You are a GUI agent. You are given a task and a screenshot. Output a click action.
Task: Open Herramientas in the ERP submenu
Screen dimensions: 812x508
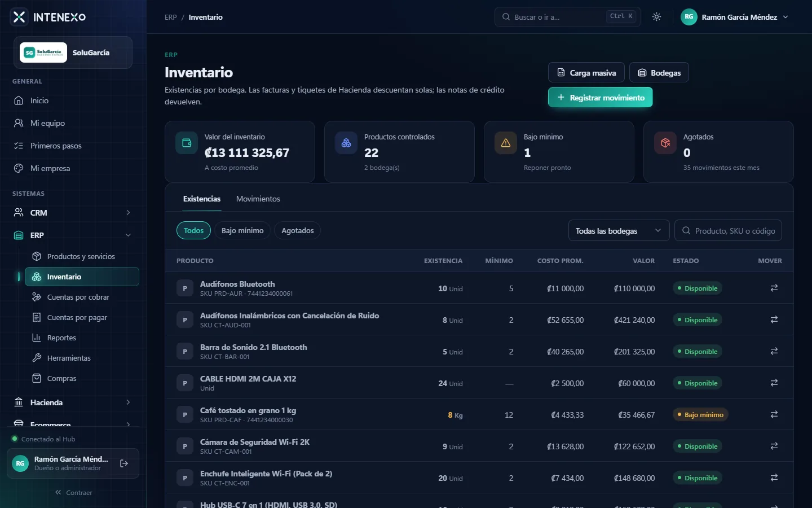82,358
